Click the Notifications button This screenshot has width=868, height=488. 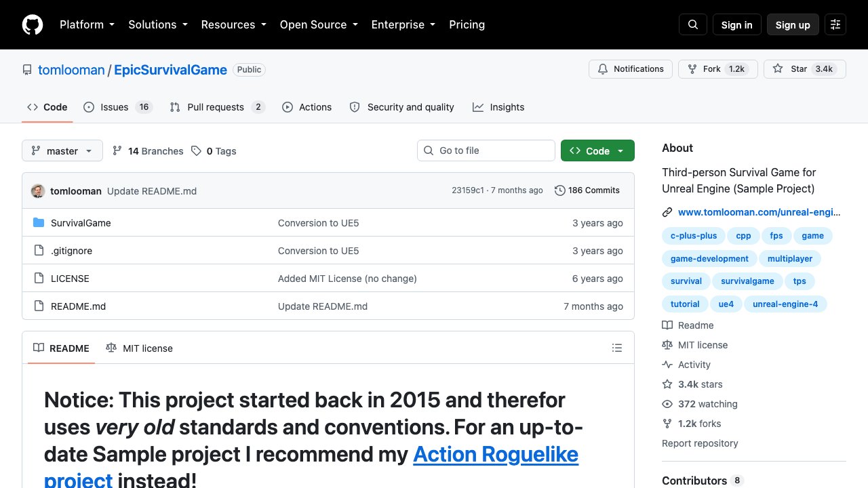point(631,69)
